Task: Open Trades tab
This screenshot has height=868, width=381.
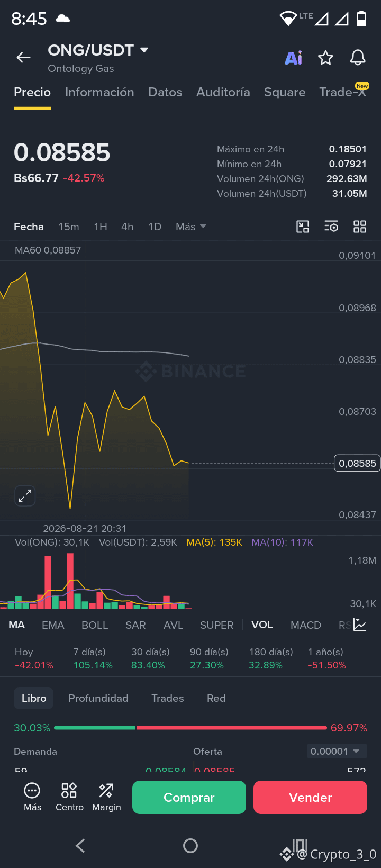Action: tap(168, 698)
